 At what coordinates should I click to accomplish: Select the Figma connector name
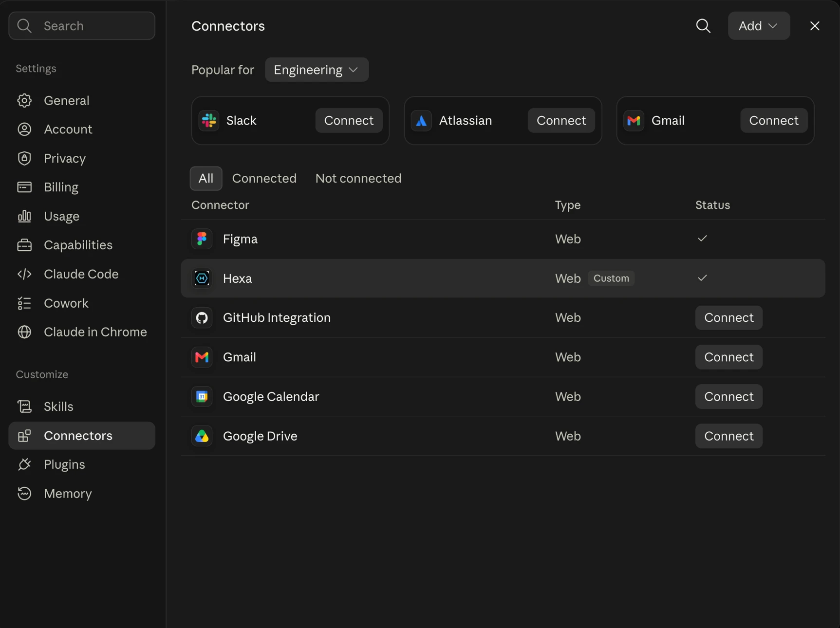click(240, 239)
